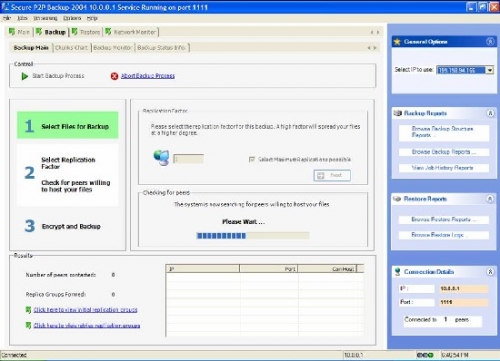Viewport: 500px width, 361px height.
Task: Click the Browse Backup Reports button
Action: coord(444,152)
